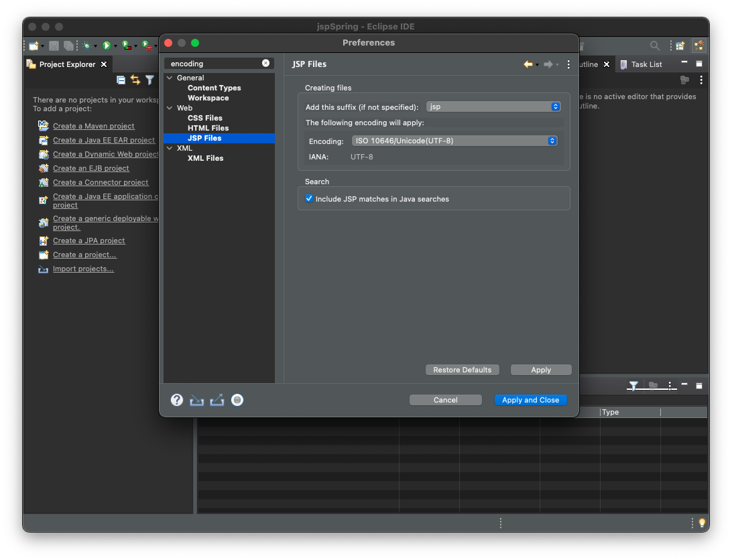The image size is (732, 560).
Task: Click Import projects... link
Action: click(x=83, y=269)
